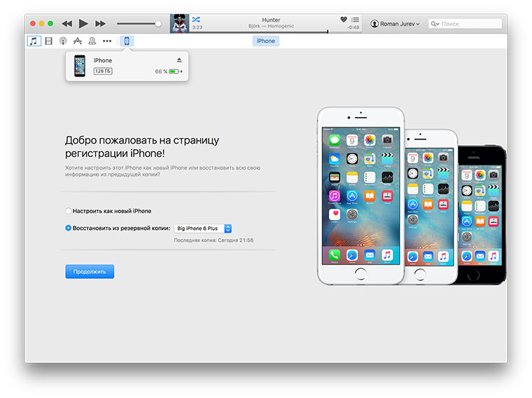This screenshot has height=398, width=532.
Task: Open the Music library icon
Action: [34, 41]
